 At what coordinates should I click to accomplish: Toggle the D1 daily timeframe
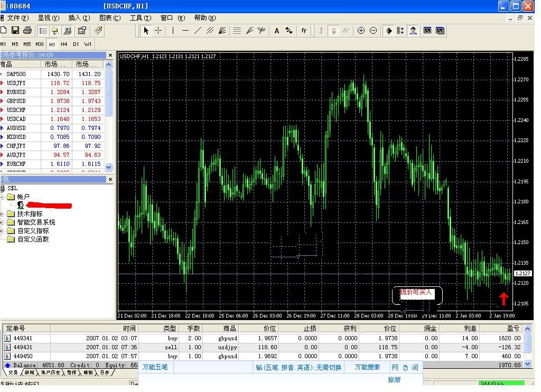[x=76, y=44]
